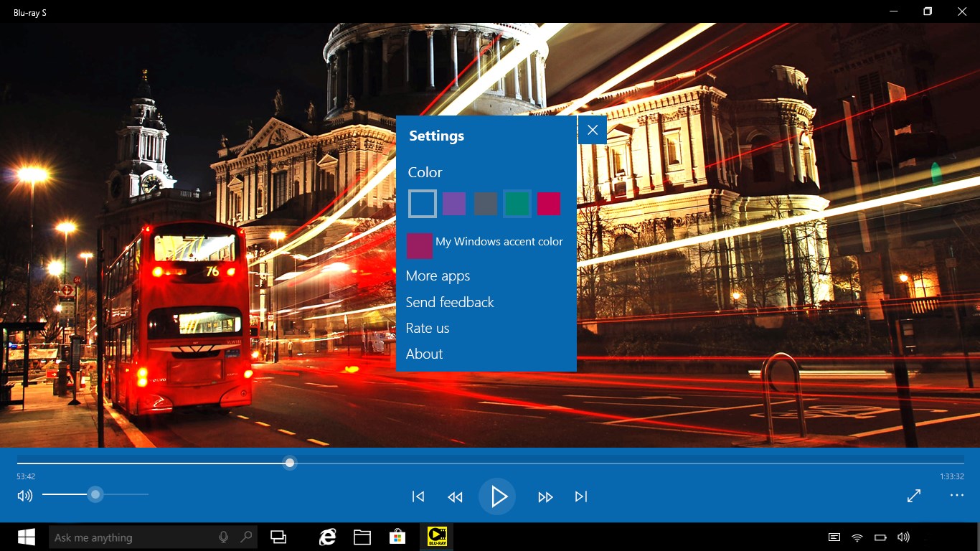The image size is (980, 551).
Task: Choose the purple color swatch
Action: 454,204
